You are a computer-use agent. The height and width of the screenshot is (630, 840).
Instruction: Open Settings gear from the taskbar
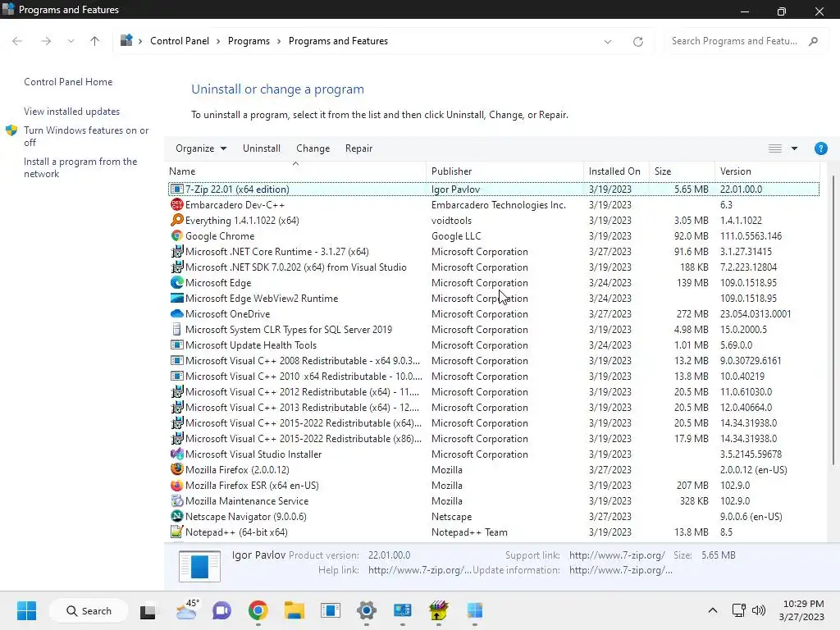click(x=367, y=610)
